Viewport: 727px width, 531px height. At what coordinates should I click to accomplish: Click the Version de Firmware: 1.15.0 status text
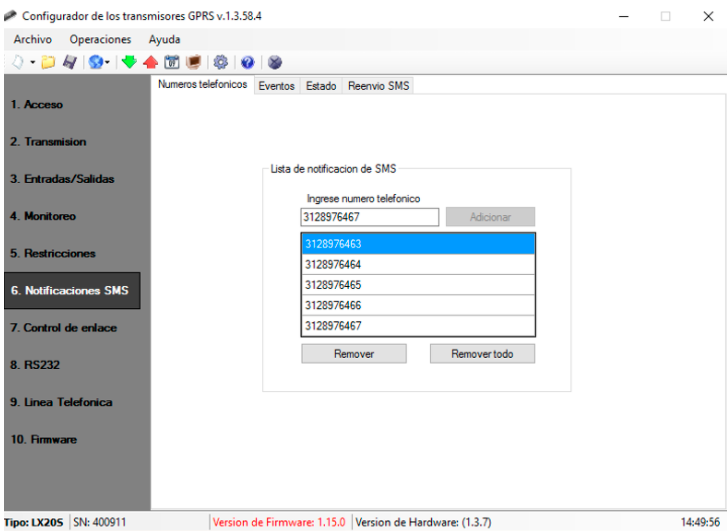pos(279,523)
